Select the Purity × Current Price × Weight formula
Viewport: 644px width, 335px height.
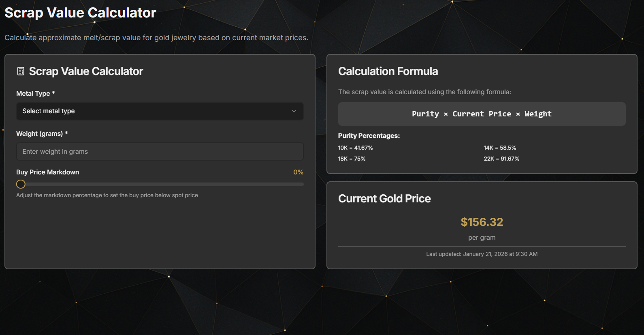coord(482,114)
